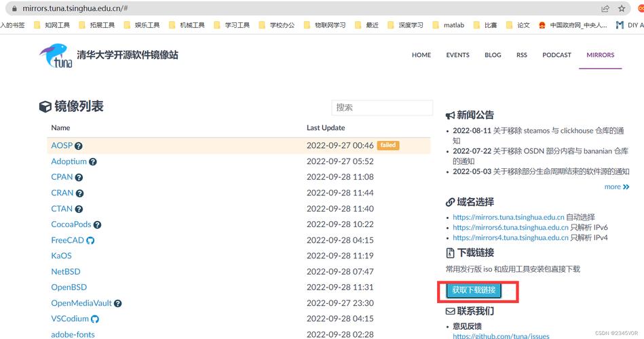Click GitHub icon next to FreeCAD
The width and height of the screenshot is (644, 339).
[x=90, y=241]
